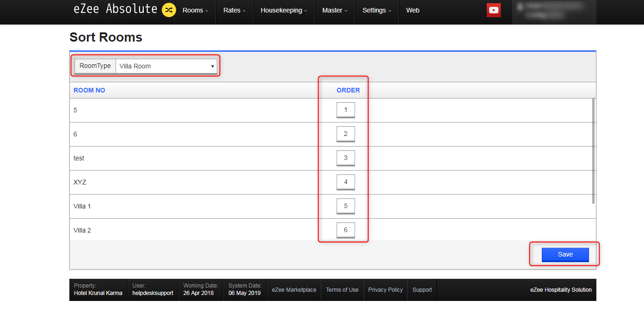Click the order field for room 5
This screenshot has height=319, width=644.
(346, 110)
